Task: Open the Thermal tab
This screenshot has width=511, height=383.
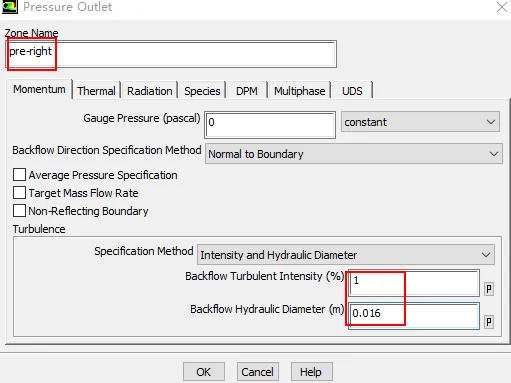Action: 96,91
